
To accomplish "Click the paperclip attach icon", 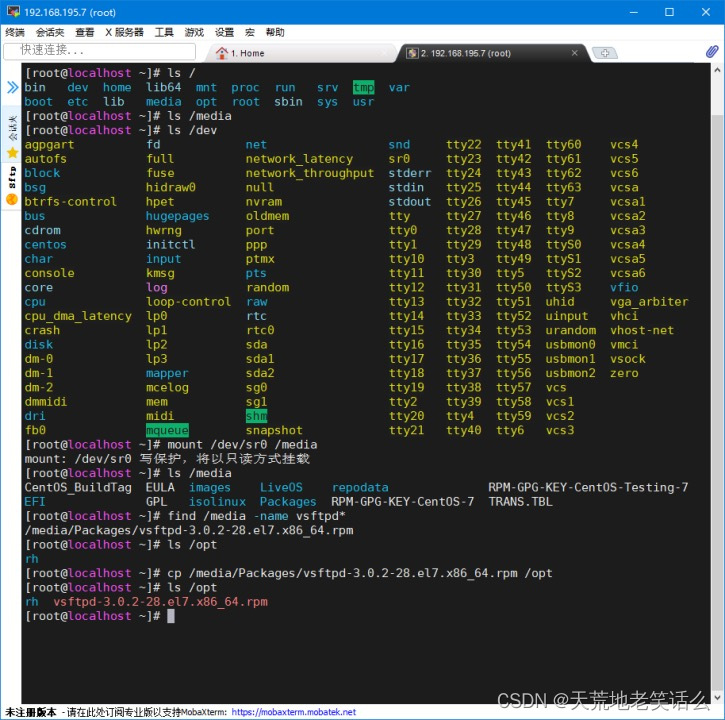I will pyautogui.click(x=712, y=52).
